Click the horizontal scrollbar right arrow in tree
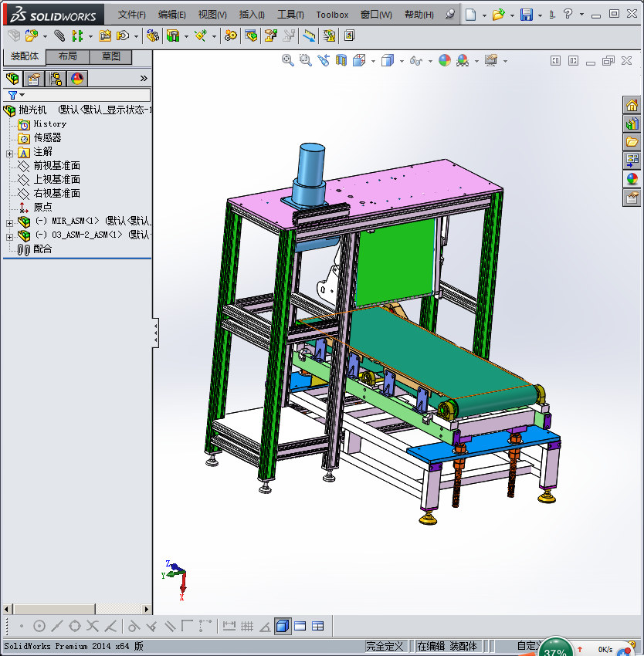This screenshot has width=644, height=656. 146,609
